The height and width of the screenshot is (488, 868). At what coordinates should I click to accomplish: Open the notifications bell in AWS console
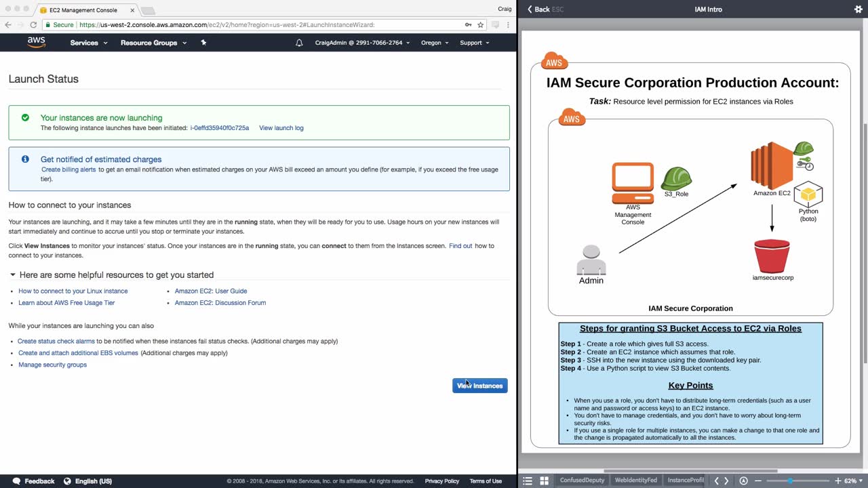click(x=299, y=43)
